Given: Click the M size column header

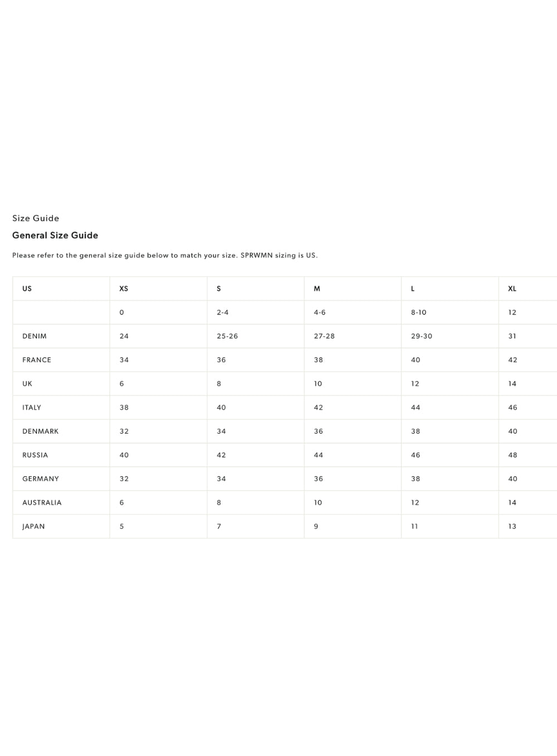Looking at the screenshot, I should coord(317,288).
